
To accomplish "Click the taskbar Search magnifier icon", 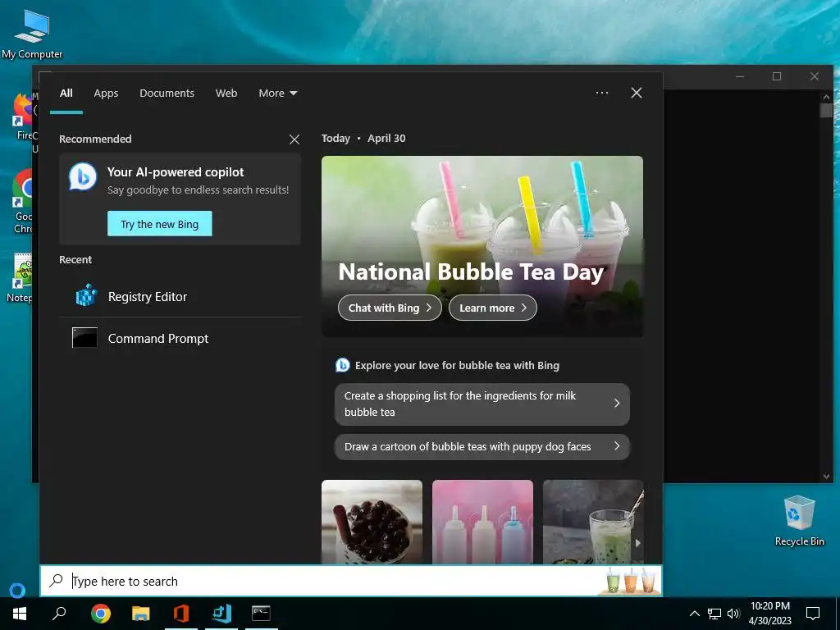I will pos(59,614).
